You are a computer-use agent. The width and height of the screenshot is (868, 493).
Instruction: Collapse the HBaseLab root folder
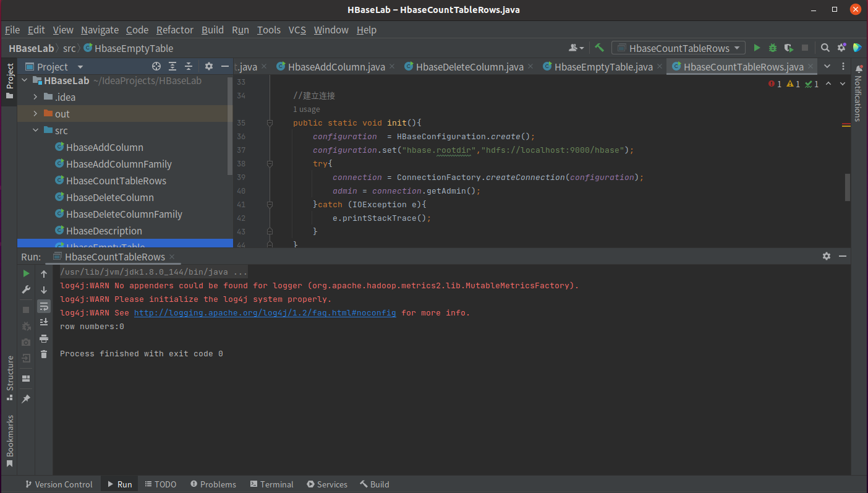(25, 80)
